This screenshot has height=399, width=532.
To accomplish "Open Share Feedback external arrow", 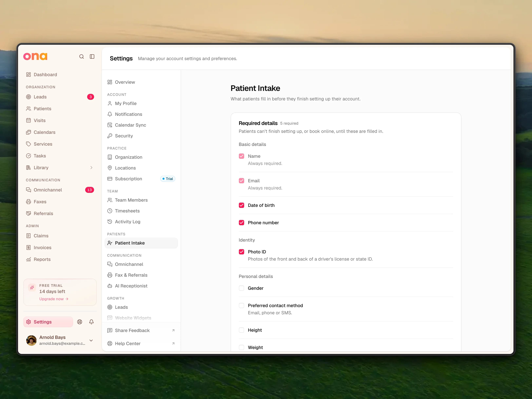I will [173, 331].
